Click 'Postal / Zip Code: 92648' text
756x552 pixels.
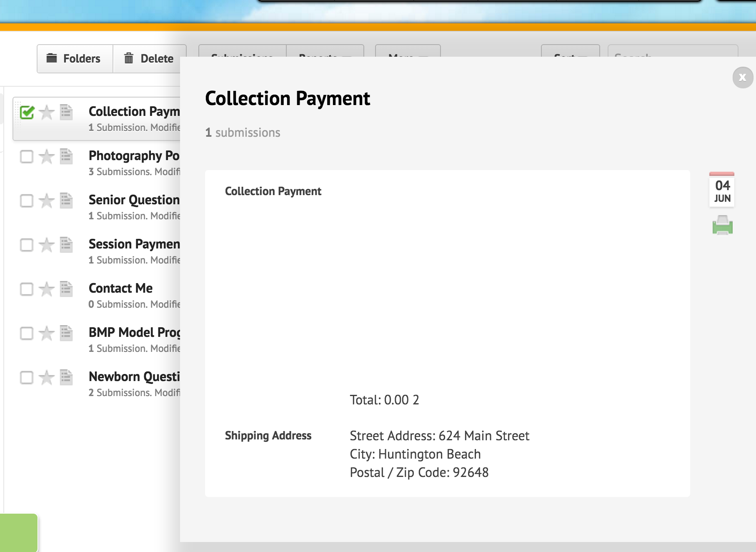[x=419, y=472]
